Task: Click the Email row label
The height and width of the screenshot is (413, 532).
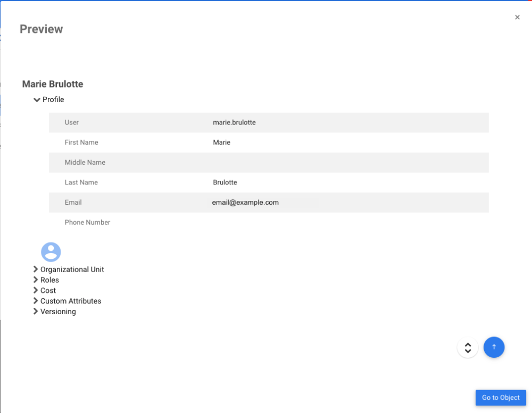Action: (73, 203)
